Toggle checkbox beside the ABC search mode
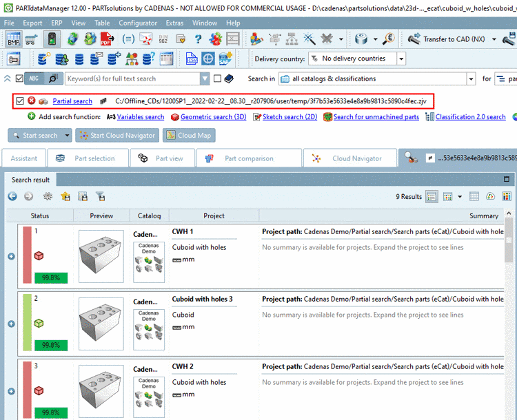 (x=19, y=78)
